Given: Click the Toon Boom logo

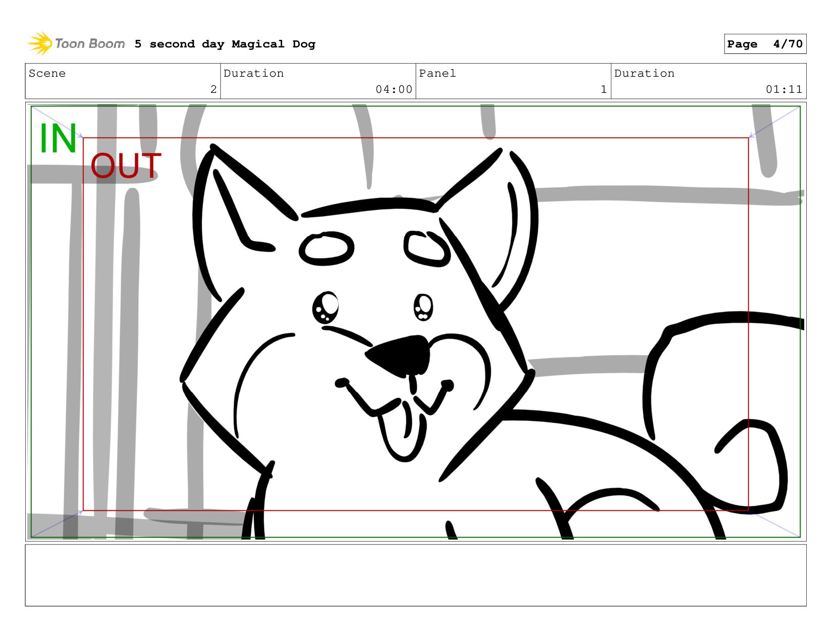Looking at the screenshot, I should pyautogui.click(x=76, y=43).
